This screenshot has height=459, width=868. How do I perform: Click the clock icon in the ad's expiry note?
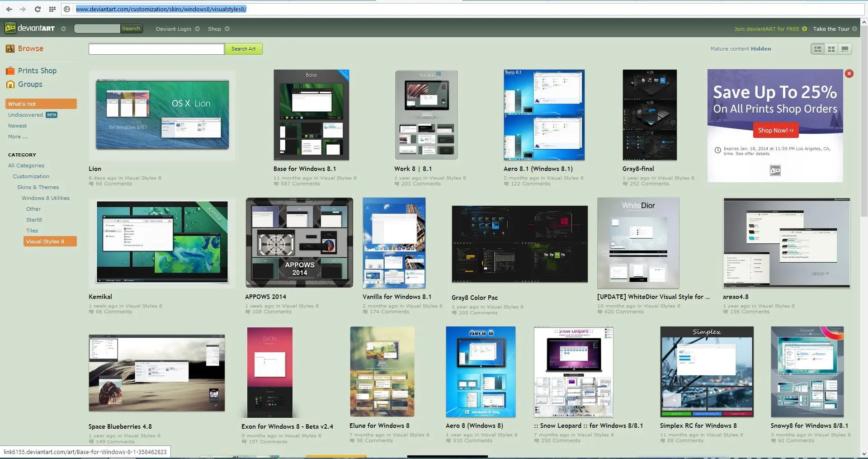(717, 150)
